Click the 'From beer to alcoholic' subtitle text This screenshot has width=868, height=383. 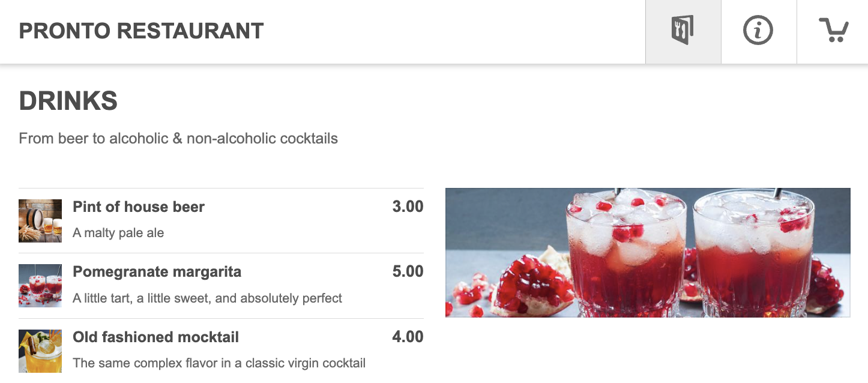pos(178,139)
